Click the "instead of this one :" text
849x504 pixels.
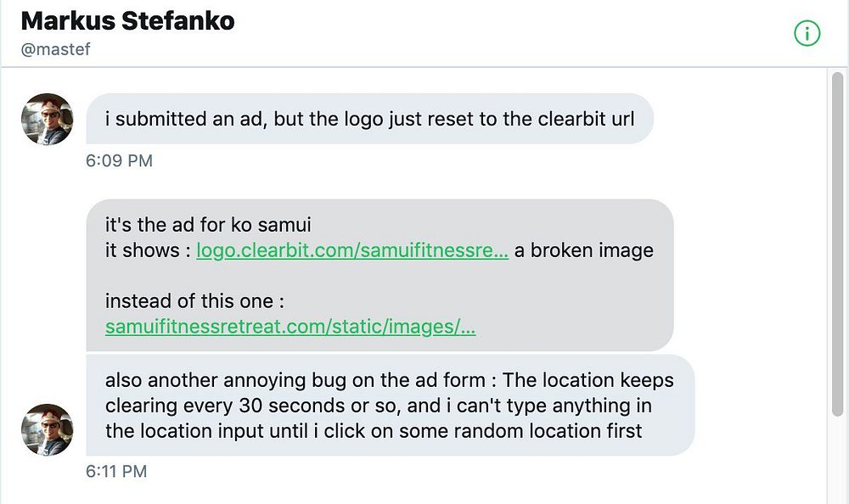pos(194,301)
